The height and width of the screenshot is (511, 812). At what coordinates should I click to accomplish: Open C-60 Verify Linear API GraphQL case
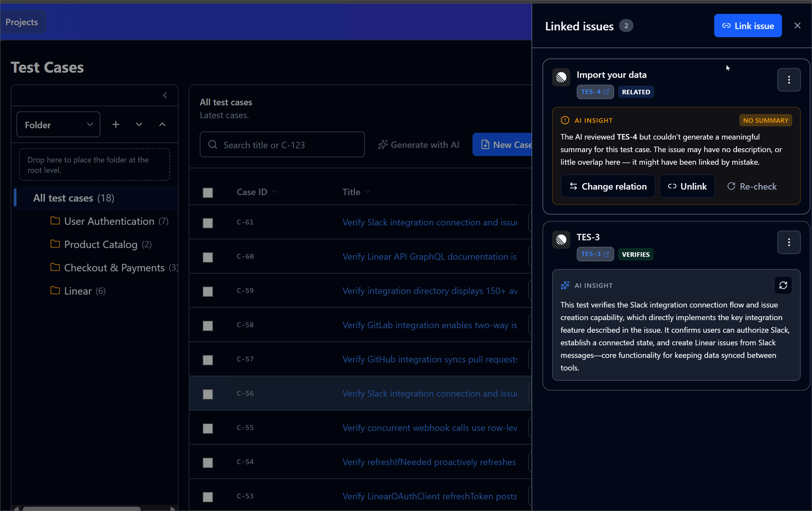[x=430, y=257]
